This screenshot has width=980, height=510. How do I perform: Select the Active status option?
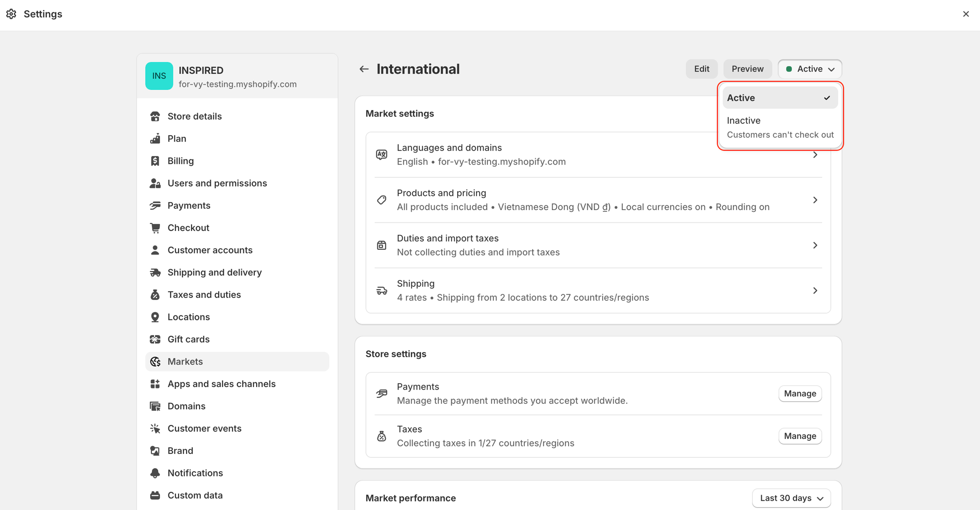click(780, 98)
